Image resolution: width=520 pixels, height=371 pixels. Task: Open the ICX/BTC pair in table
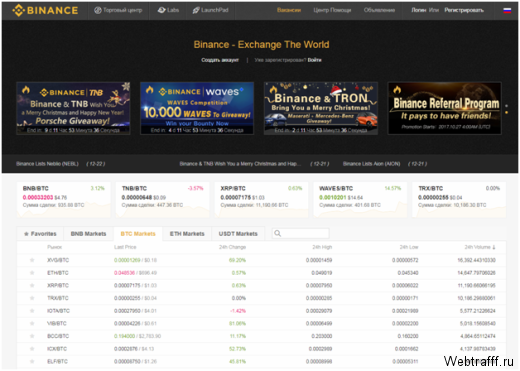click(57, 349)
